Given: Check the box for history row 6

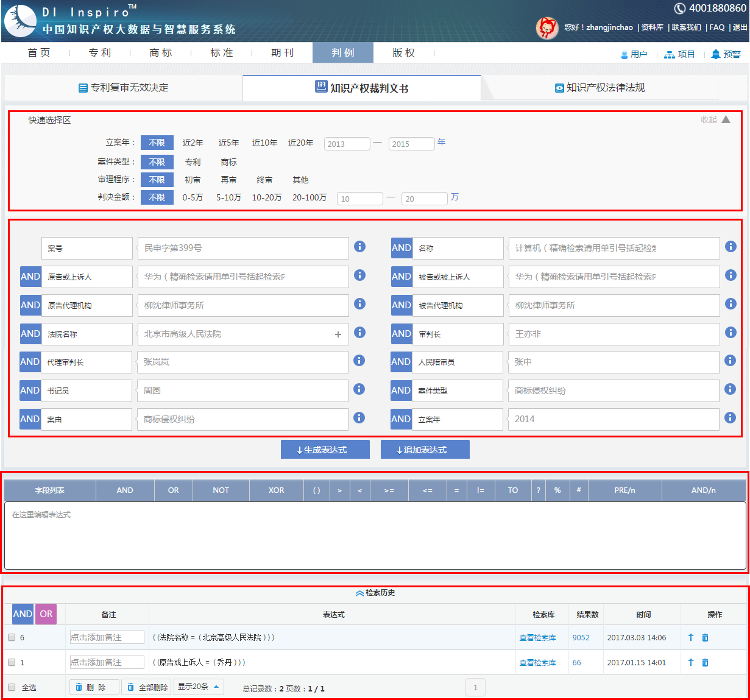Looking at the screenshot, I should click(x=12, y=638).
